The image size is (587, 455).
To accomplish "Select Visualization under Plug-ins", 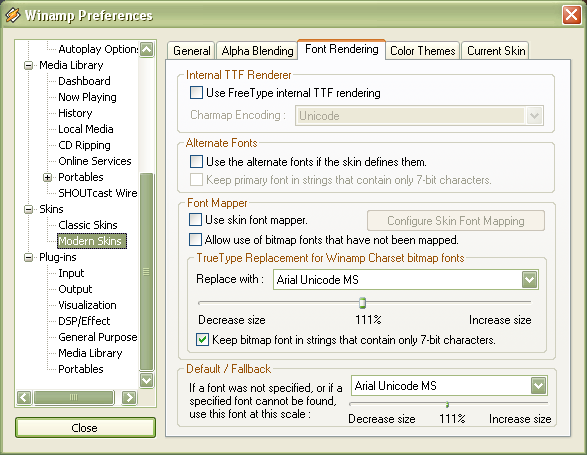I will point(87,305).
